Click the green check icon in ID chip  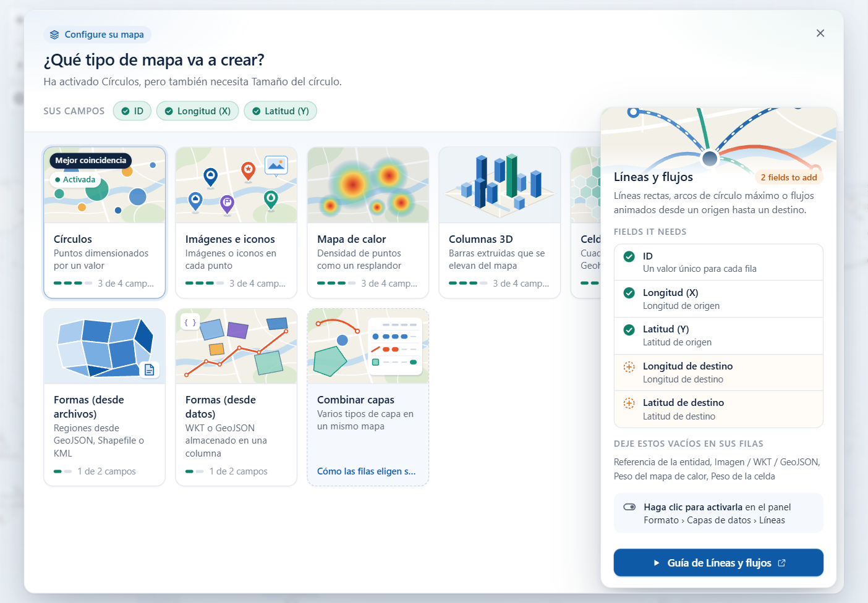126,111
